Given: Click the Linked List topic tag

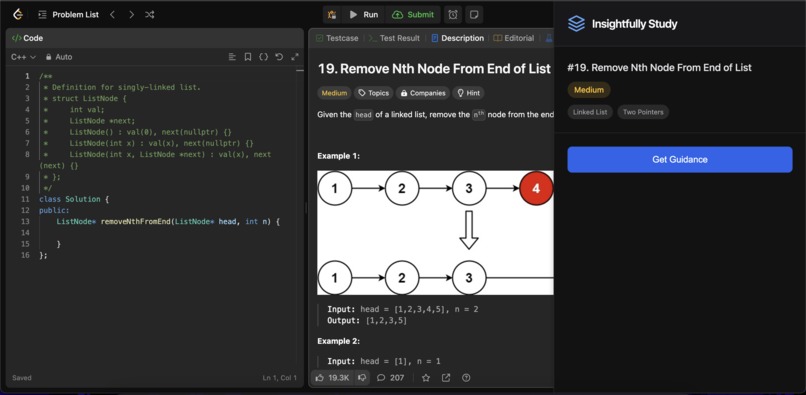Looking at the screenshot, I should (590, 112).
